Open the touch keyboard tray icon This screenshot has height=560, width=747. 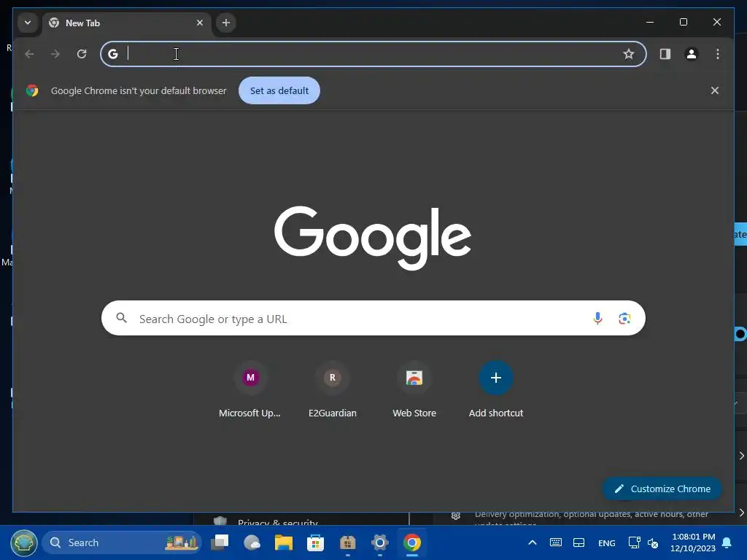(x=555, y=542)
